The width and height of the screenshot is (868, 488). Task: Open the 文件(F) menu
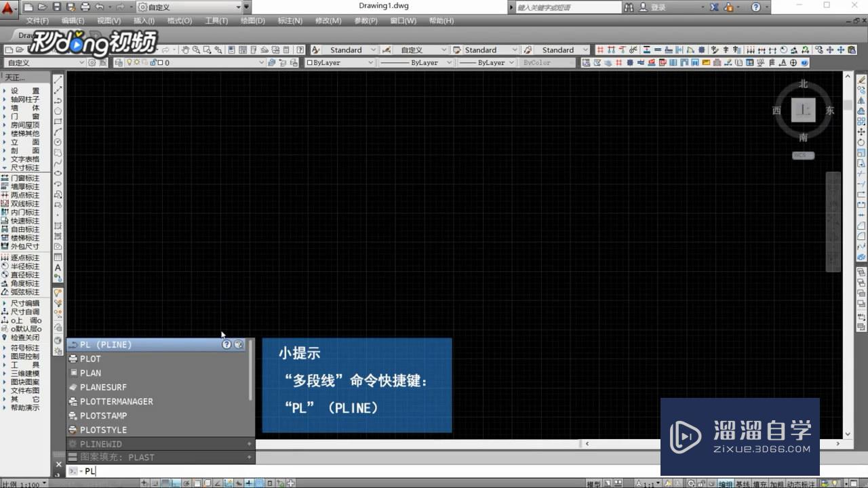point(37,20)
